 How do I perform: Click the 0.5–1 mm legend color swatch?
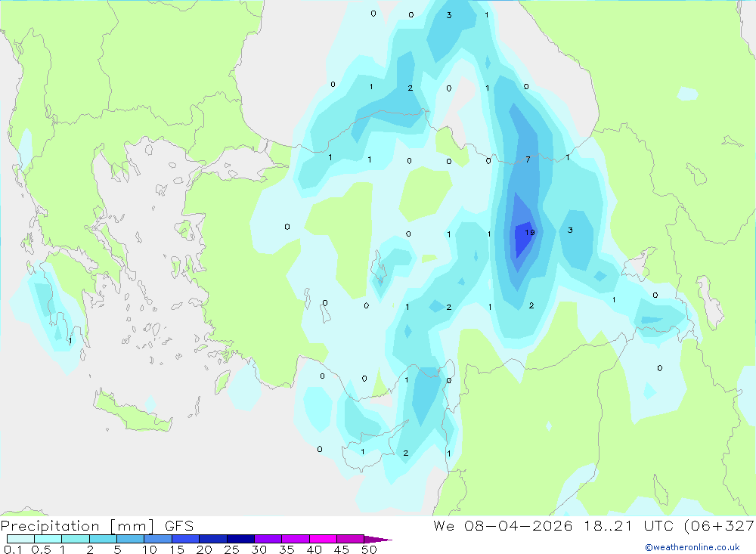pyautogui.click(x=48, y=539)
